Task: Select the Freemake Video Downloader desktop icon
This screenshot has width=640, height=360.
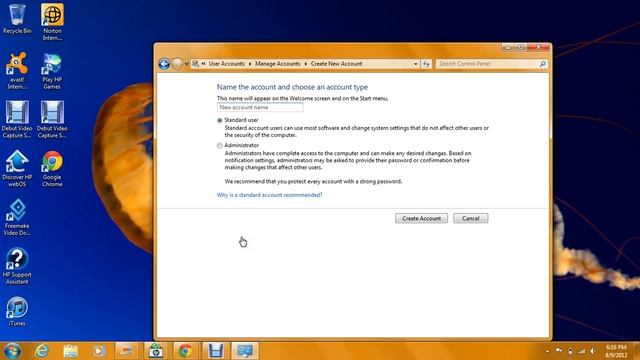Action: (17, 217)
